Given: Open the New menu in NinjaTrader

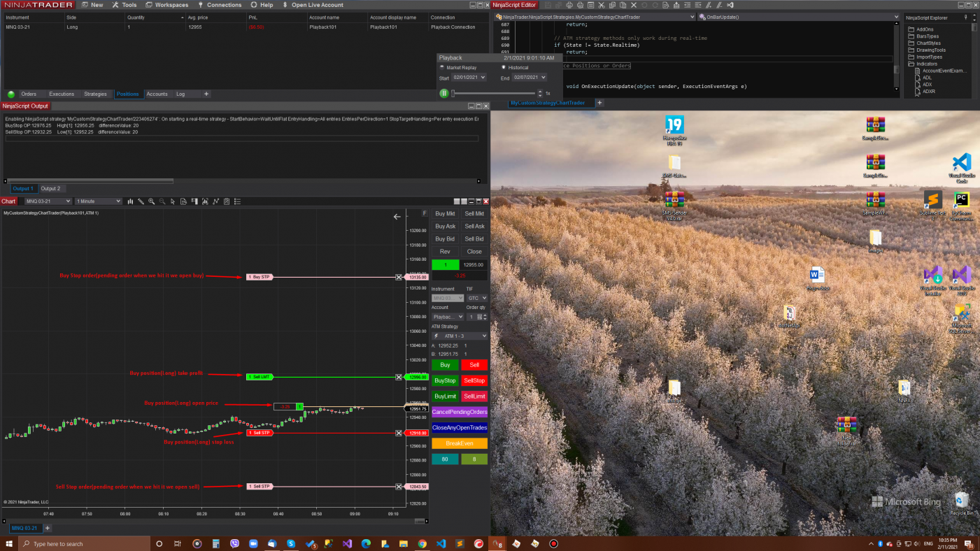Looking at the screenshot, I should (x=92, y=5).
